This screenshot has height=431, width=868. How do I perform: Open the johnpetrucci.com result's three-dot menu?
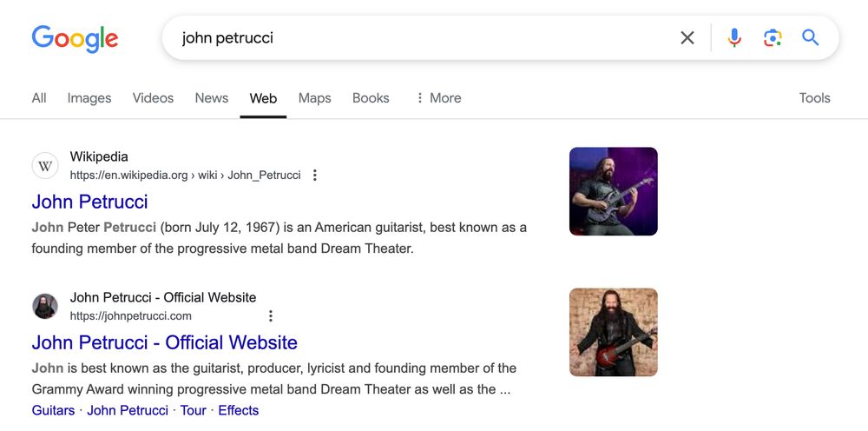(270, 315)
